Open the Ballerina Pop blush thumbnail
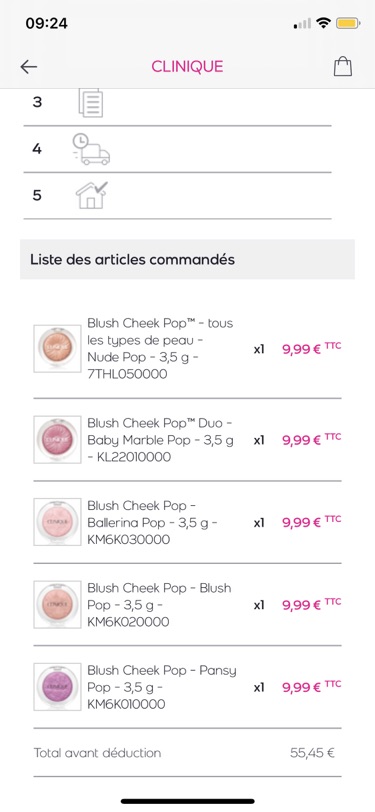Image resolution: width=375 pixels, height=812 pixels. (57, 522)
